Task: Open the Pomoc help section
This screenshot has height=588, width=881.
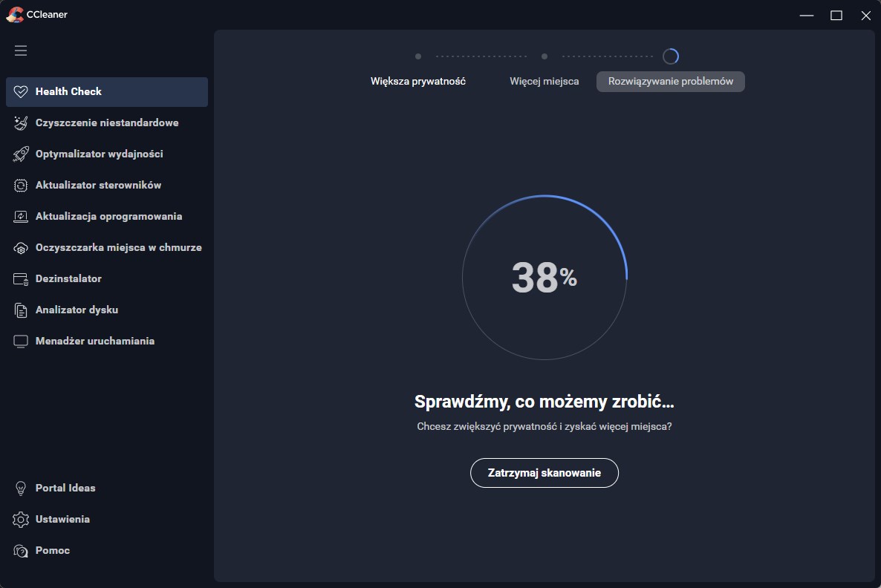Action: 52,550
